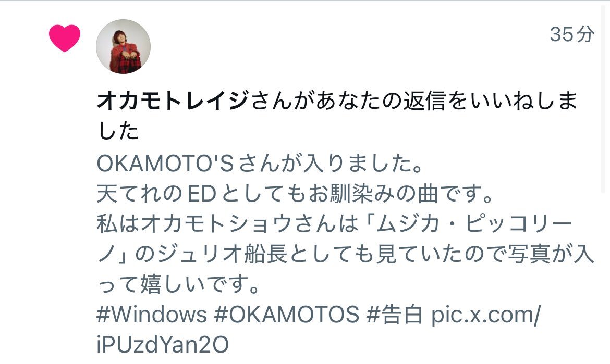Open the pic.x.com image link
This screenshot has height=364, width=610.
(x=485, y=314)
